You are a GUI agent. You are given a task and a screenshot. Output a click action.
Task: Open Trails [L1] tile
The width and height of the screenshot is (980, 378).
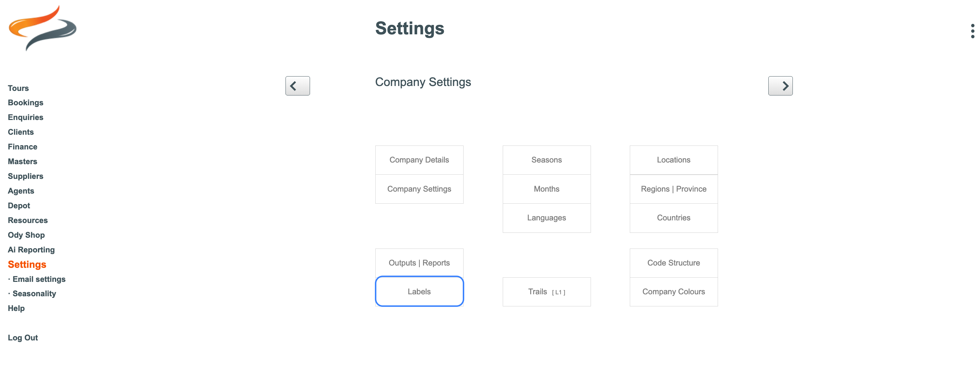pyautogui.click(x=546, y=292)
